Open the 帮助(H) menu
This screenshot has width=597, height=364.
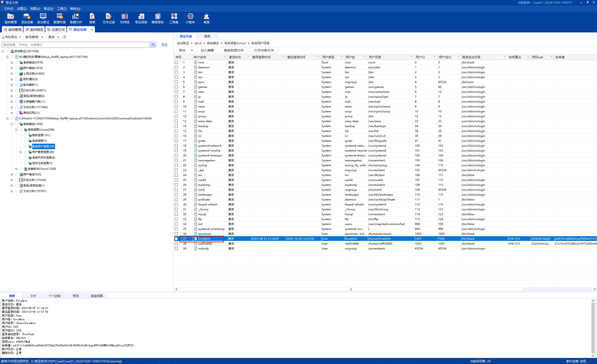pos(75,9)
